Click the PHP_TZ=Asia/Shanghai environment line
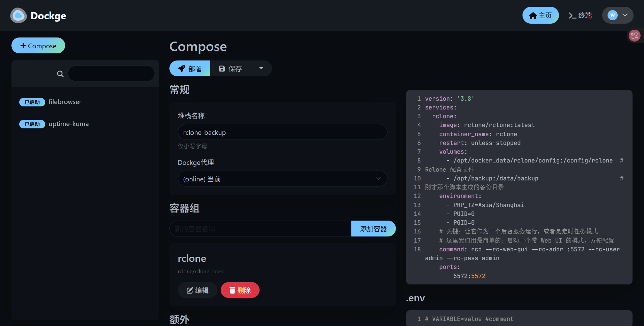This screenshot has height=326, width=644. pyautogui.click(x=485, y=205)
